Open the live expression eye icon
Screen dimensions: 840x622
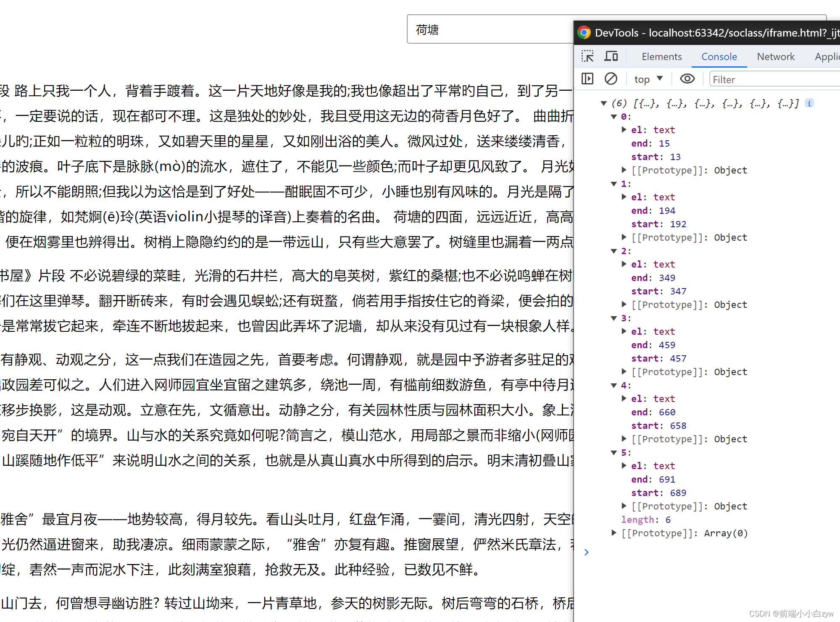coord(687,79)
